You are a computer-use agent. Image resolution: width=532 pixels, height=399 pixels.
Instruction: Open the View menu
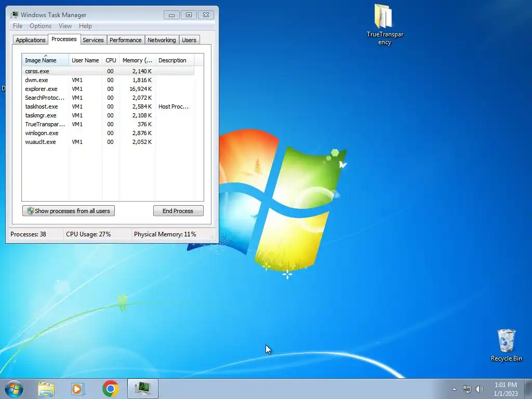pos(65,26)
